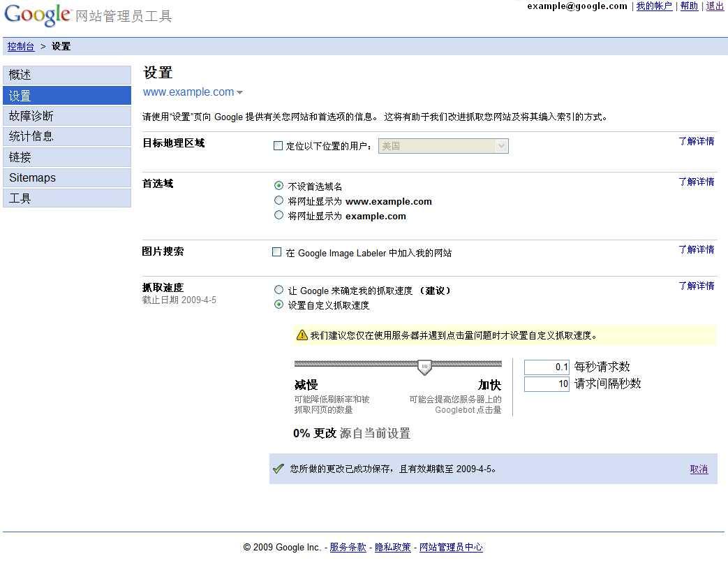Open 网站管理员中心 footer link
The width and height of the screenshot is (728, 563).
[451, 547]
